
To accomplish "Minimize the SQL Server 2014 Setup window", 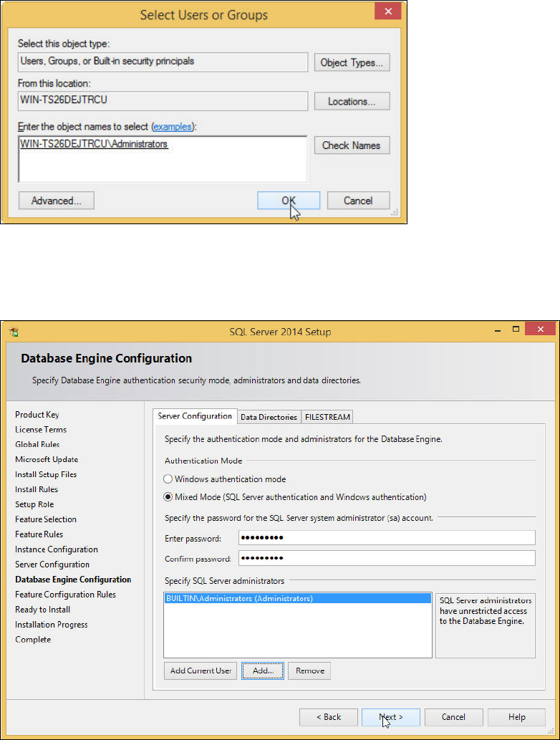I will [497, 330].
